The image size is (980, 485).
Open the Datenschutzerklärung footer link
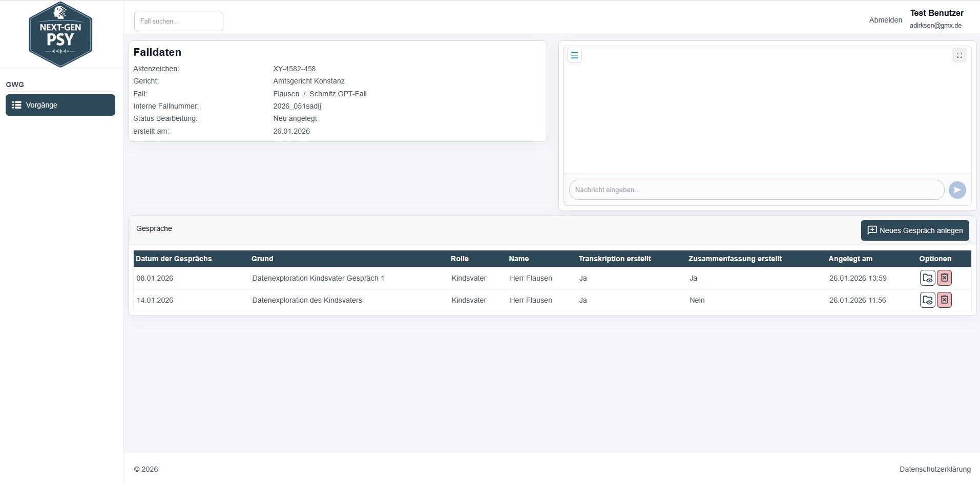click(x=934, y=469)
